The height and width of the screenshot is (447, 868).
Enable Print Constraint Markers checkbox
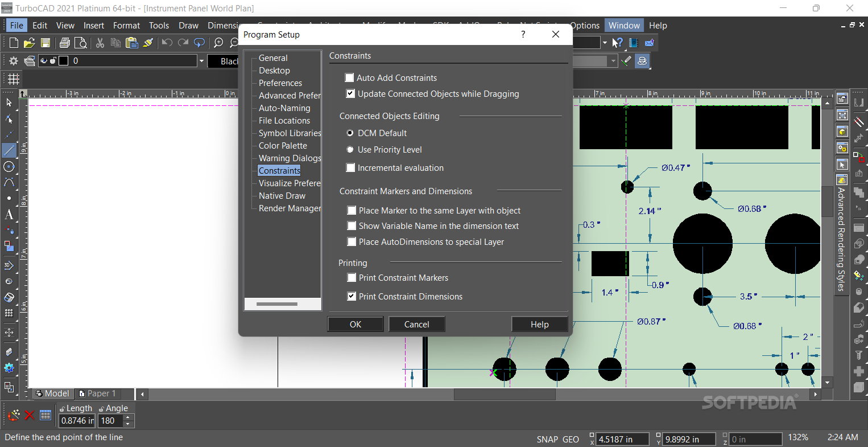point(352,277)
